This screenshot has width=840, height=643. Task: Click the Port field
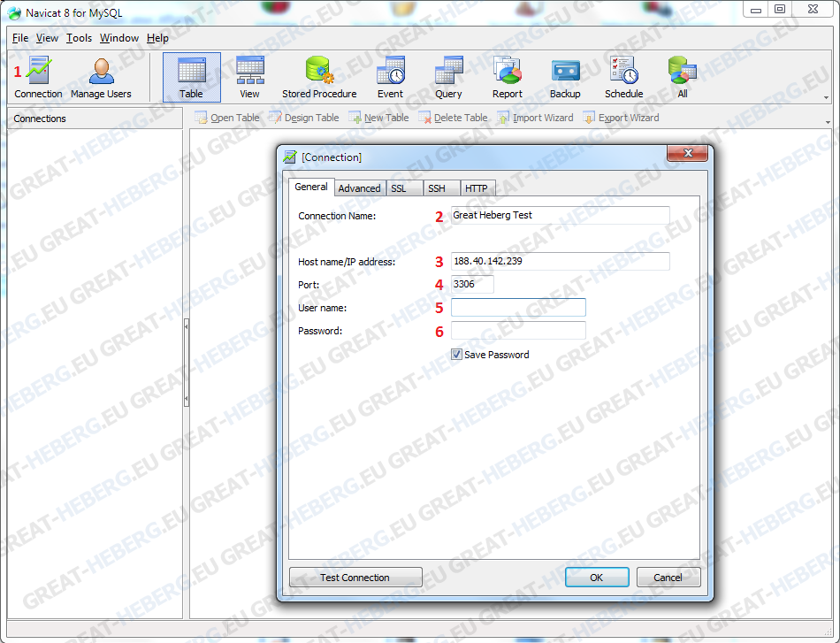472,285
